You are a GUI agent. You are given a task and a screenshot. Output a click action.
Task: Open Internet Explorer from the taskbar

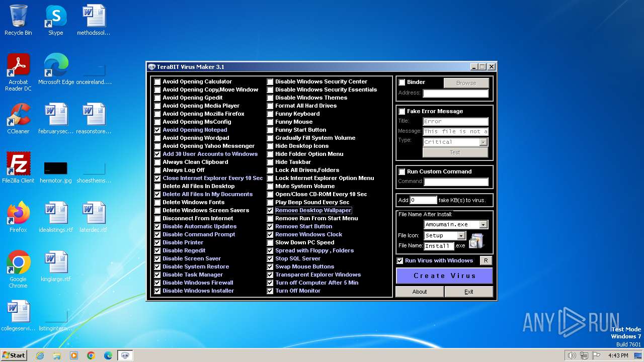point(40,355)
